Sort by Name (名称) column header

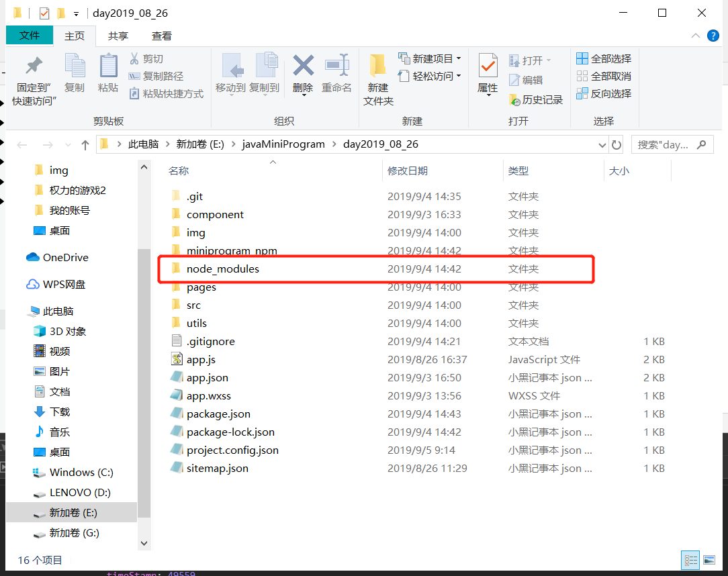click(x=179, y=171)
